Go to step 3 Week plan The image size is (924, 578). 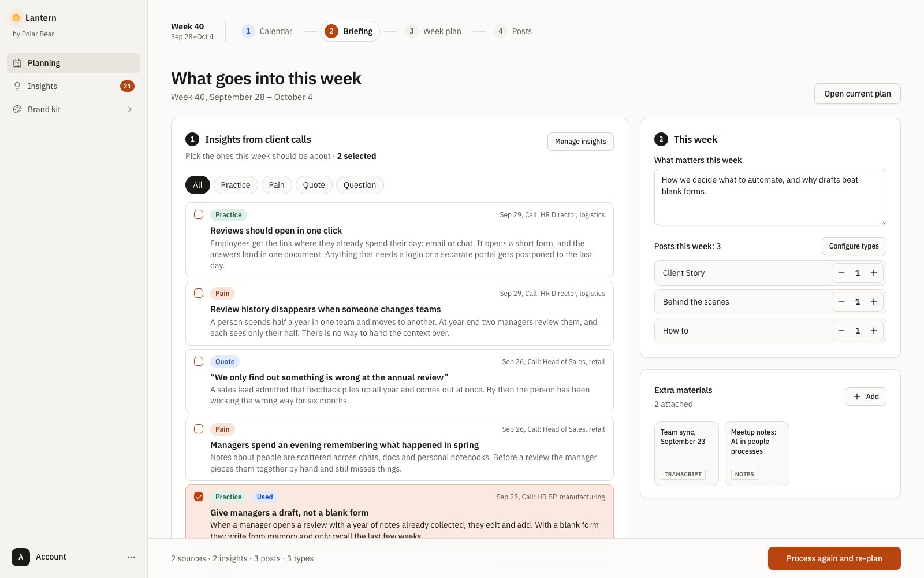coord(434,31)
